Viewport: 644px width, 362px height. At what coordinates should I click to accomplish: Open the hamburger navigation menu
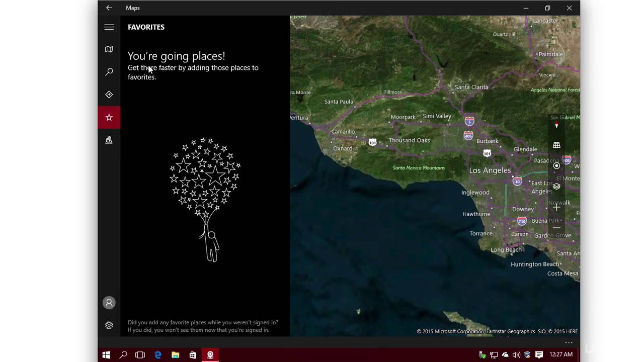pos(109,27)
